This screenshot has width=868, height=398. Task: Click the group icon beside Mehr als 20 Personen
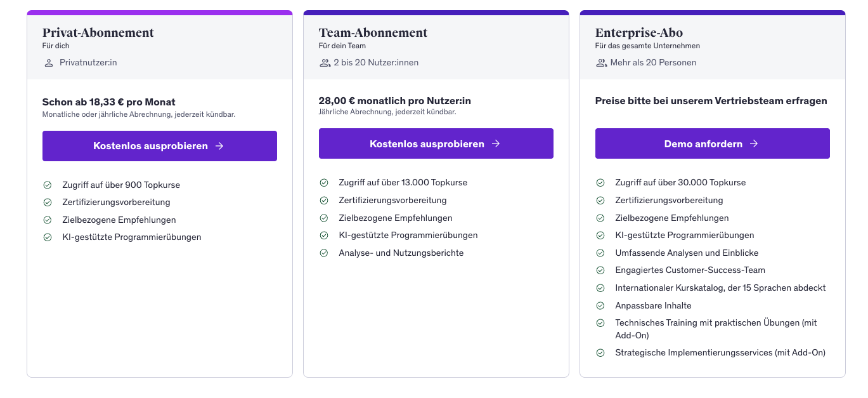point(602,63)
